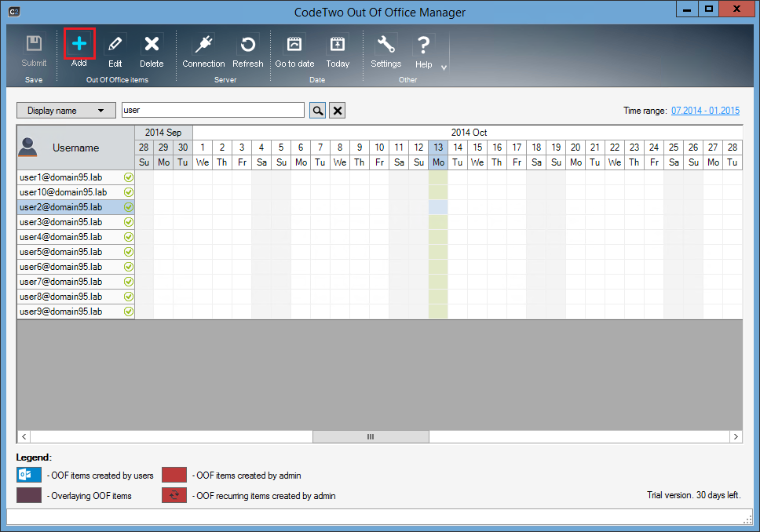The image size is (760, 532).
Task: Click the green status check for user7@domain95.lab
Action: [x=129, y=282]
